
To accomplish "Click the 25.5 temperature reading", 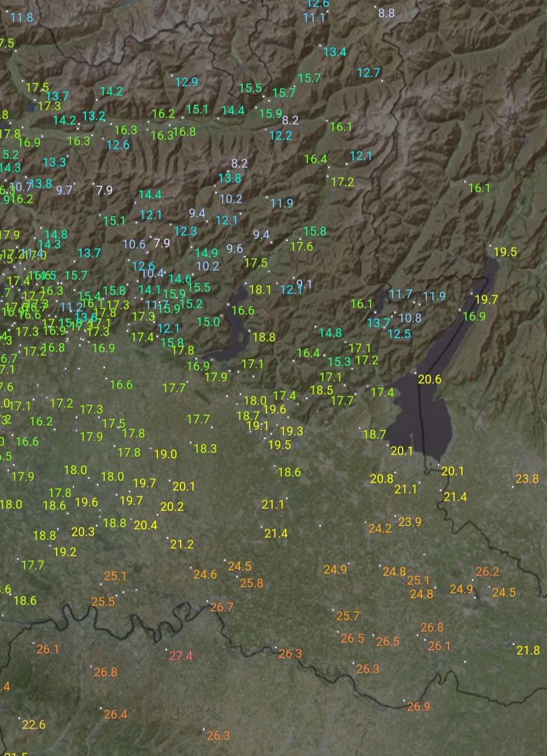I will pyautogui.click(x=103, y=602).
